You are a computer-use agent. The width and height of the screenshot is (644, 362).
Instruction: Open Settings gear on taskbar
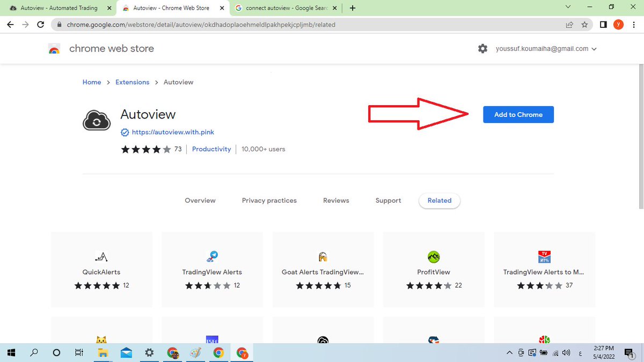click(x=149, y=353)
